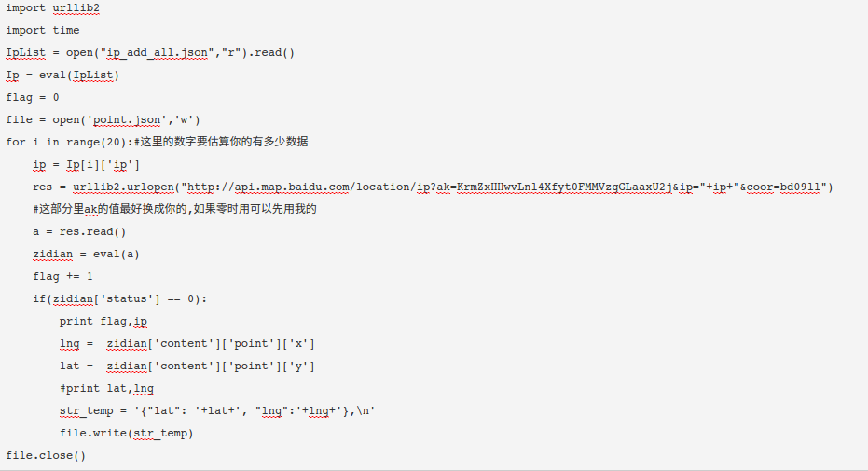
Task: Click on 'import time' text
Action: (43, 31)
